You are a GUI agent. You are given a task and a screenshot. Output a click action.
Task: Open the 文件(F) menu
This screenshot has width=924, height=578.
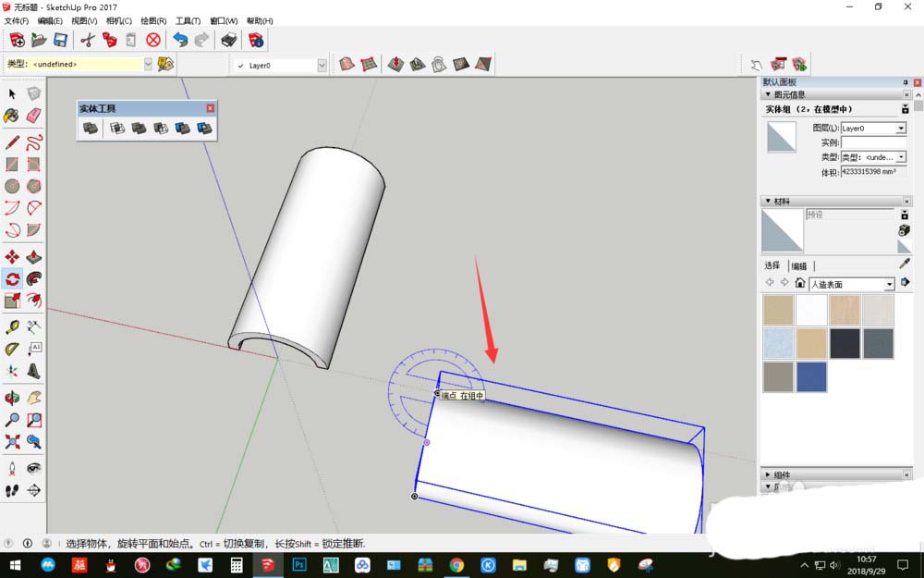tap(17, 20)
